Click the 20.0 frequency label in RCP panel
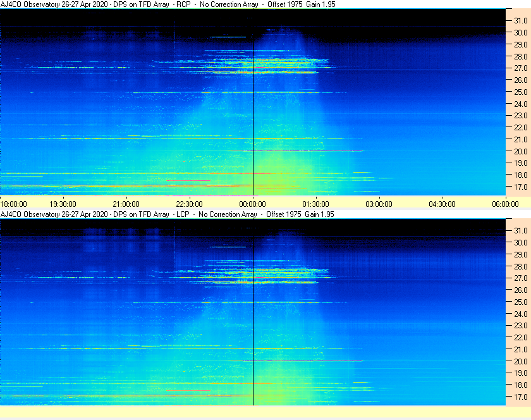Viewport: 531px width, 420px height. [x=521, y=151]
